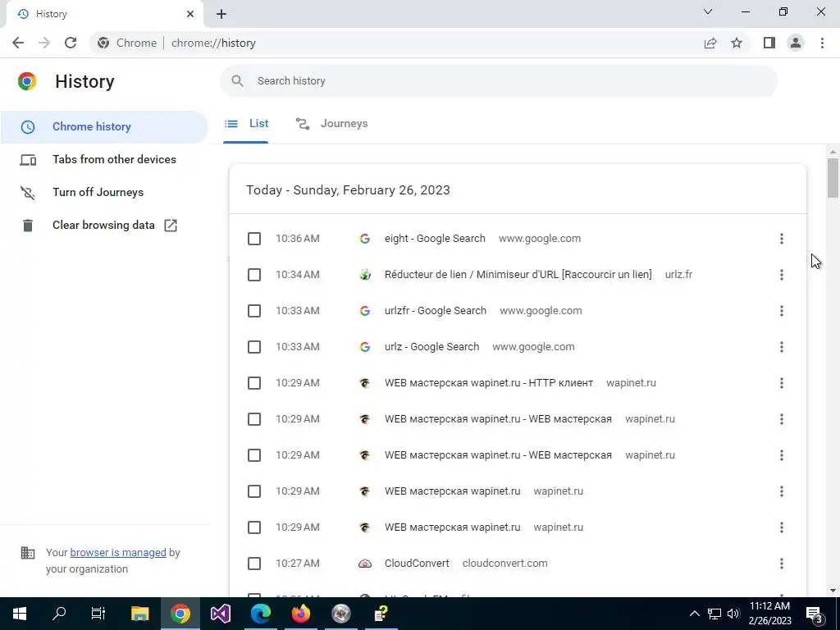This screenshot has height=630, width=840.
Task: Open urlzfr - Google Search link
Action: [436, 311]
